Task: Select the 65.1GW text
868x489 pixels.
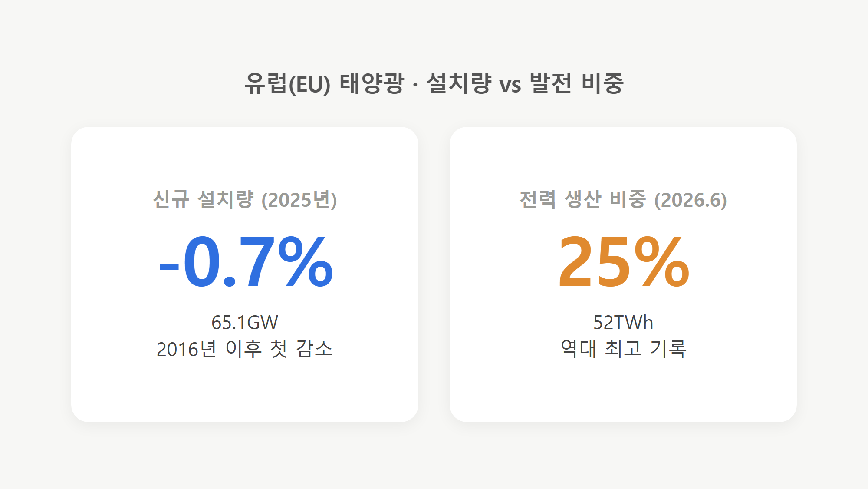Action: [x=245, y=322]
